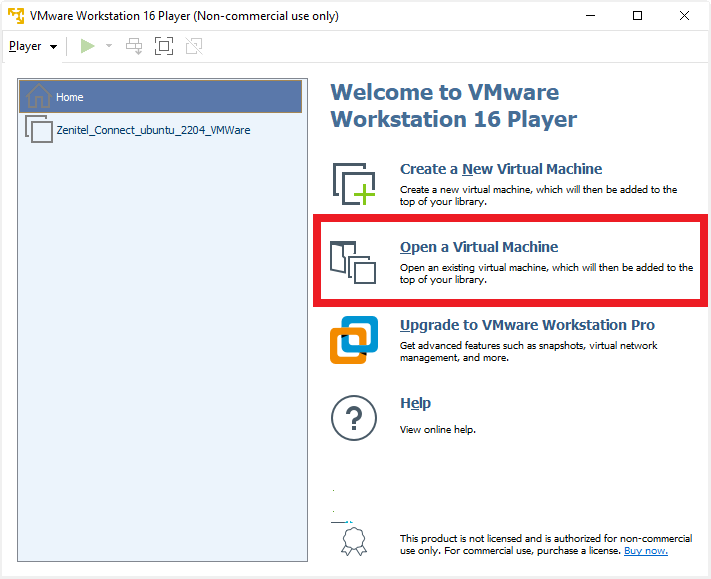The width and height of the screenshot is (711, 579).
Task: Click the license ribbon badge icon
Action: pos(354,542)
